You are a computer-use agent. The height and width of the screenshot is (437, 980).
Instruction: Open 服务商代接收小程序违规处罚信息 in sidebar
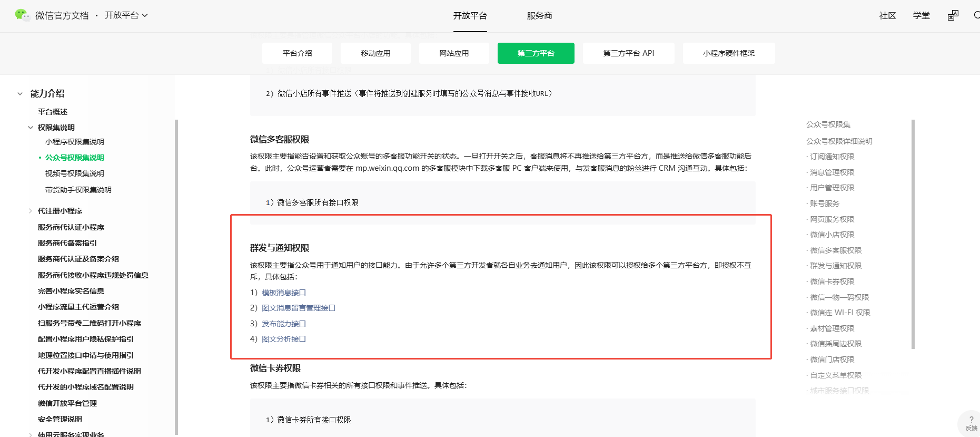[x=93, y=275]
